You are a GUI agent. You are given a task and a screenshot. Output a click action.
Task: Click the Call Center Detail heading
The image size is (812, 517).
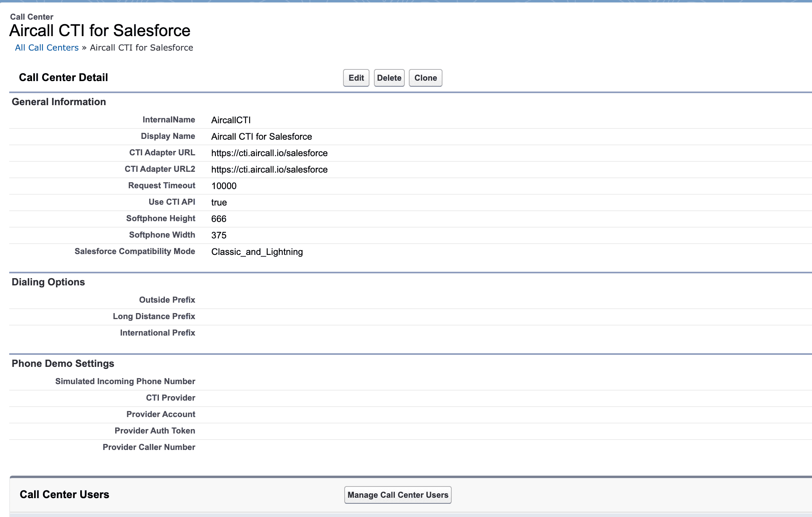coord(63,77)
